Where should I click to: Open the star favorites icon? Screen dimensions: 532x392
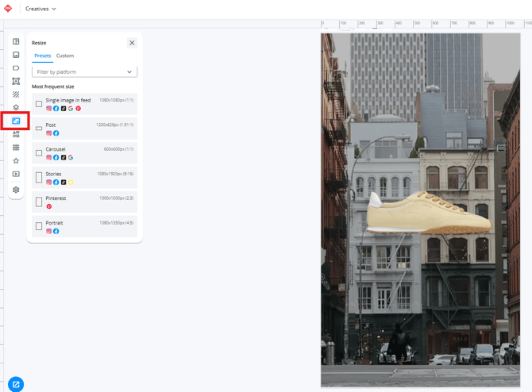[x=16, y=161]
